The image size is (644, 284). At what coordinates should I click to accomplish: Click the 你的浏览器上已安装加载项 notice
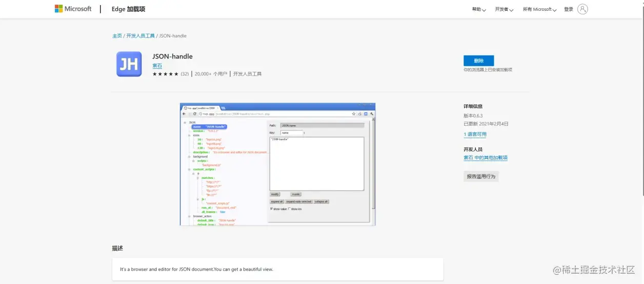(488, 70)
